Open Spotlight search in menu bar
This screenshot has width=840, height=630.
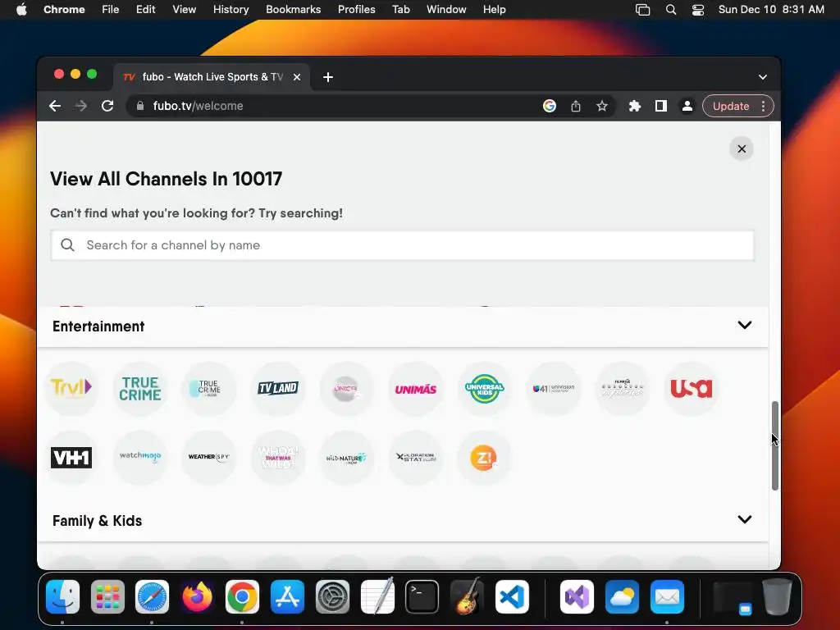tap(671, 10)
